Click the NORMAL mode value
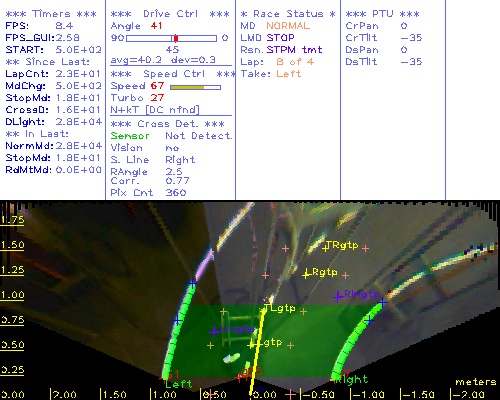 tap(288, 26)
